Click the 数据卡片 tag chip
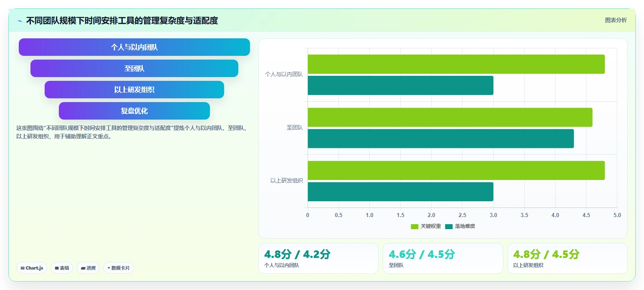This screenshot has height=290, width=644. [x=119, y=268]
